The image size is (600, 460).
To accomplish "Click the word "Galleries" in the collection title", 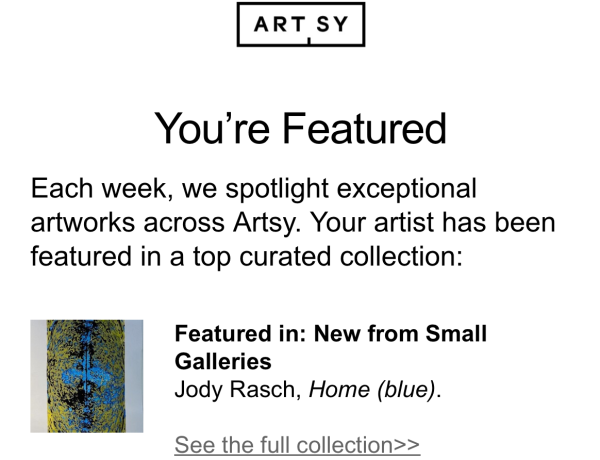I will pos(223,361).
